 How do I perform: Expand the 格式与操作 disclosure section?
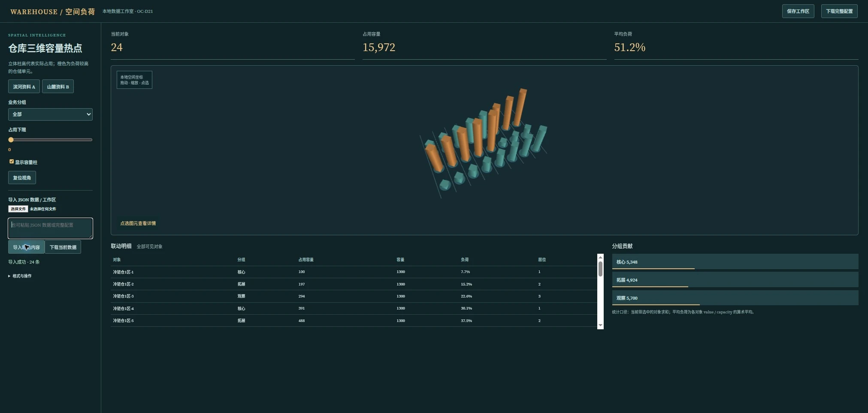(x=20, y=276)
